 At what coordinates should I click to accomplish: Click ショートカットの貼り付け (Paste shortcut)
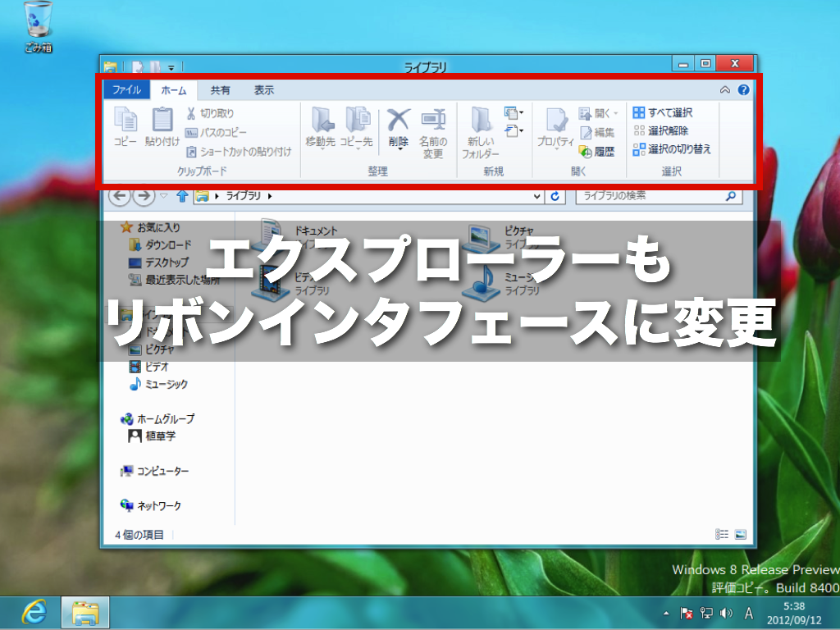coord(239,152)
